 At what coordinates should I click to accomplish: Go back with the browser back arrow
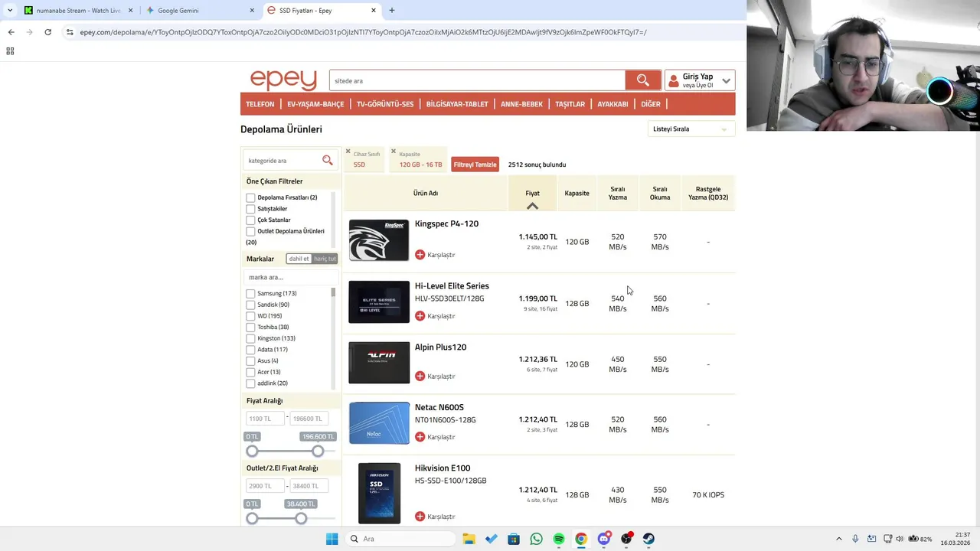click(x=11, y=32)
